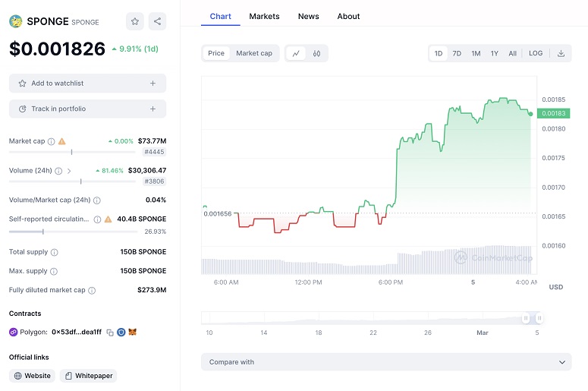
Task: Star SPONGE as a favorite
Action: [134, 21]
